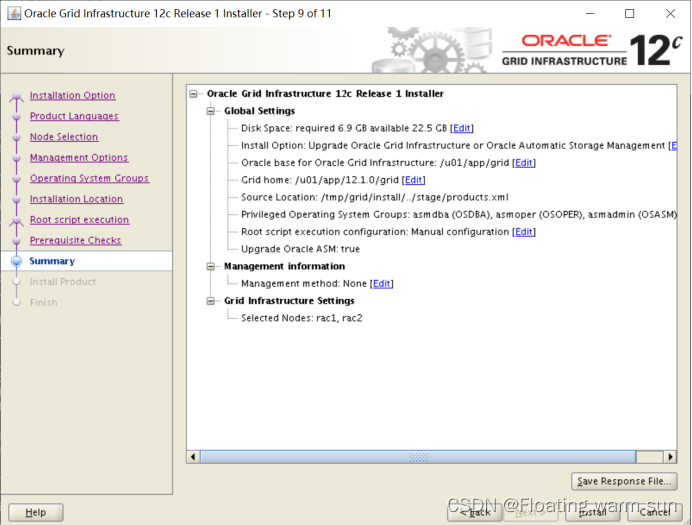The image size is (692, 525).
Task: Edit the Management method setting
Action: click(x=382, y=284)
